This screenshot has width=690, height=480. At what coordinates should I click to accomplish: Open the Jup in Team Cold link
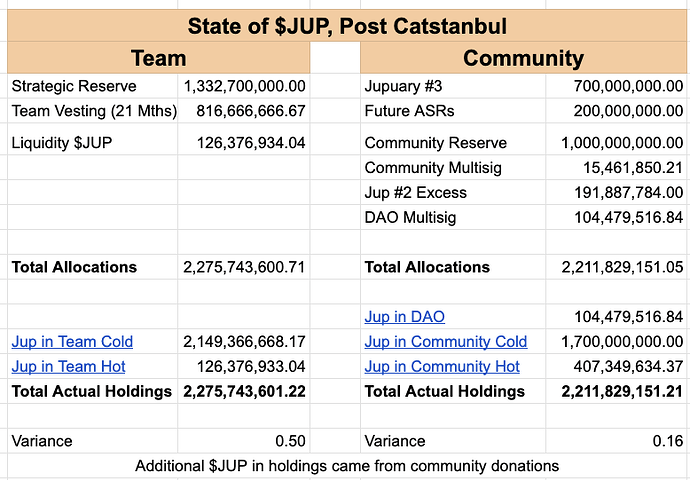72,341
